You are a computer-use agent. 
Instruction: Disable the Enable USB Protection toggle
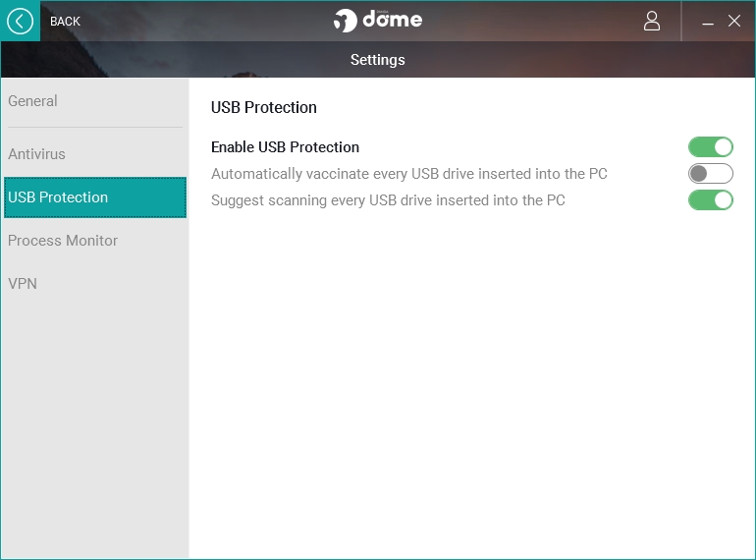711,147
